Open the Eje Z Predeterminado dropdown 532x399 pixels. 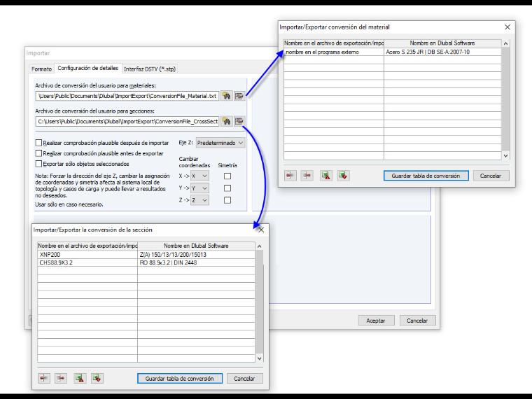[x=220, y=143]
